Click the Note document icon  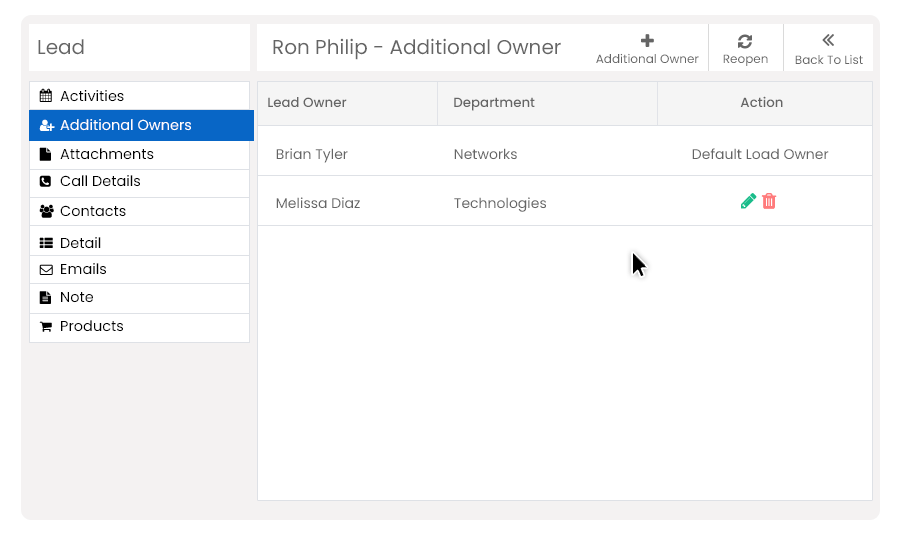tap(45, 297)
